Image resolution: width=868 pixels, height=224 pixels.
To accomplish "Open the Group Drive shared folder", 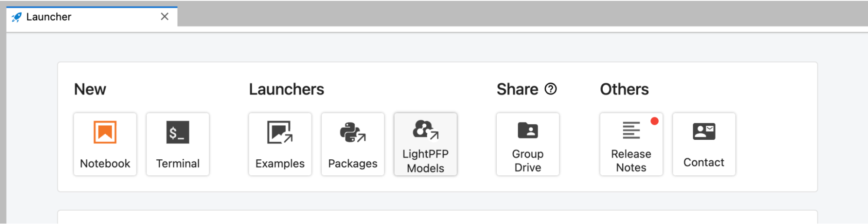I will [x=528, y=144].
